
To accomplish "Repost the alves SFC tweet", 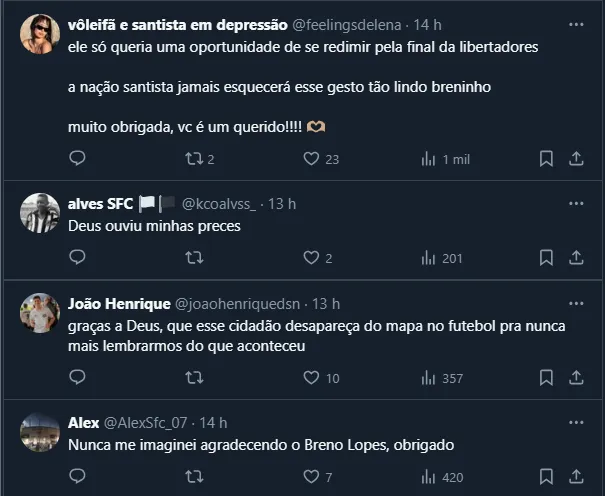I will pos(195,258).
